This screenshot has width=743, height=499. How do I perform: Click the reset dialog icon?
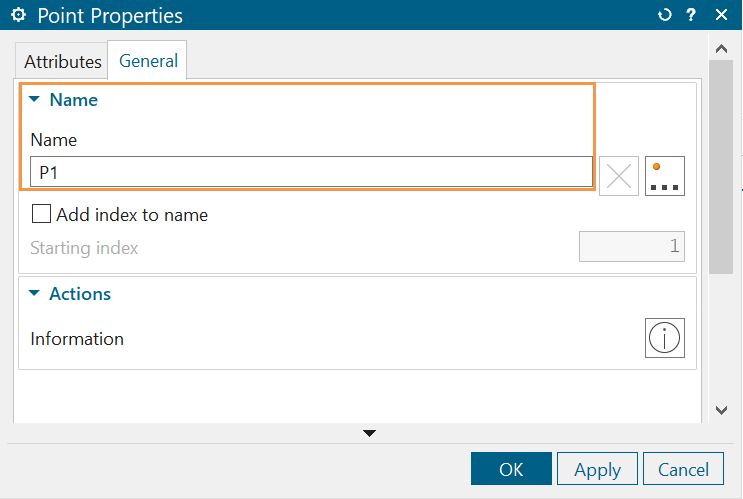point(665,16)
